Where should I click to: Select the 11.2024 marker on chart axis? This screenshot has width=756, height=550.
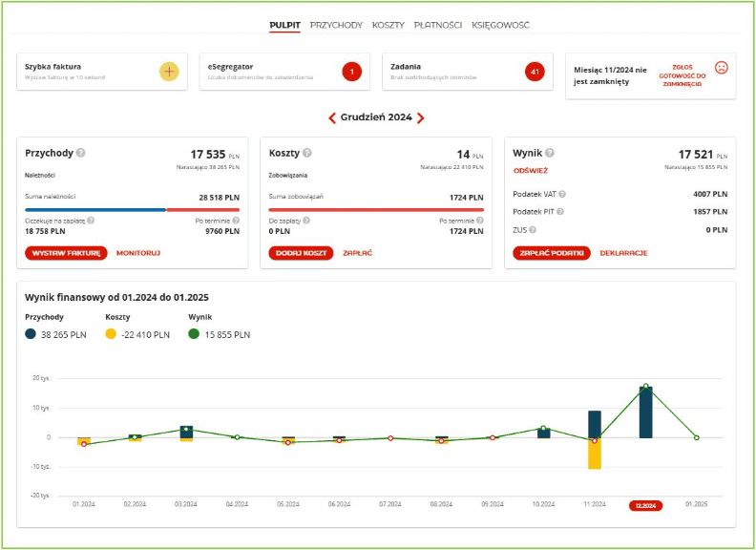coord(595,504)
